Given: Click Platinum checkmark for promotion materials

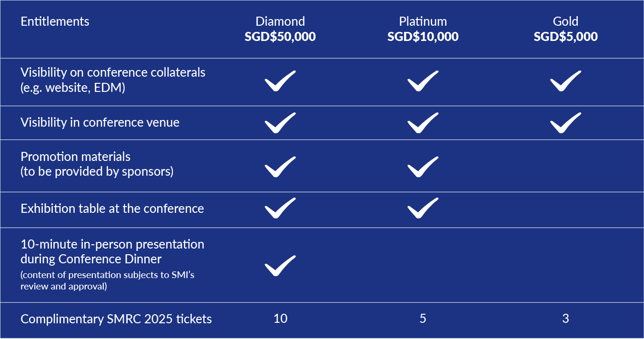Looking at the screenshot, I should [423, 167].
